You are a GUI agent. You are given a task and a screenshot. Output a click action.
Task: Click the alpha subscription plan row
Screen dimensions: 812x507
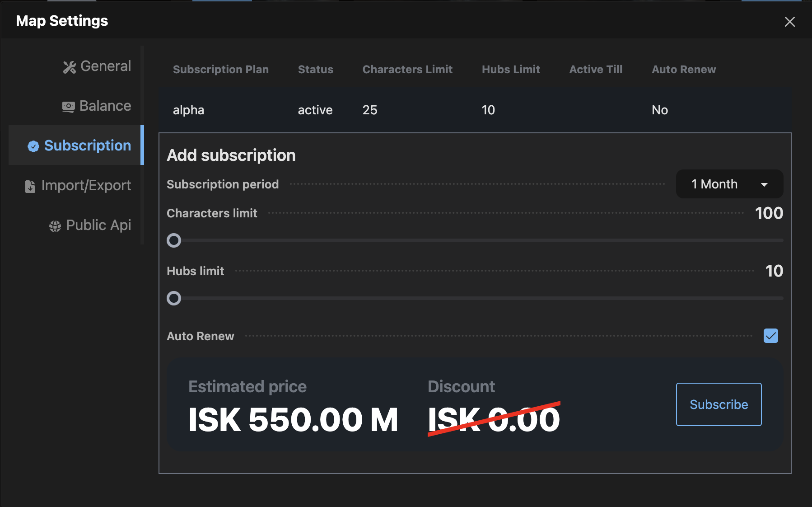pos(188,110)
